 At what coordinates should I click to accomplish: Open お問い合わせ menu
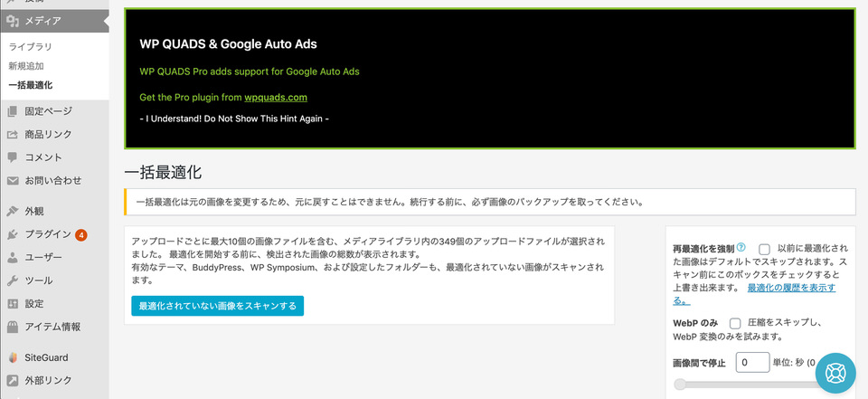[x=54, y=181]
